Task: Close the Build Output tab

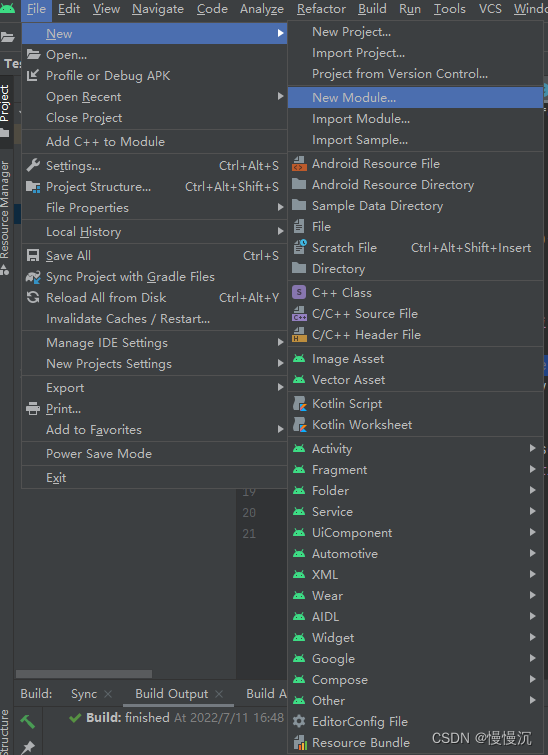Action: 219,694
